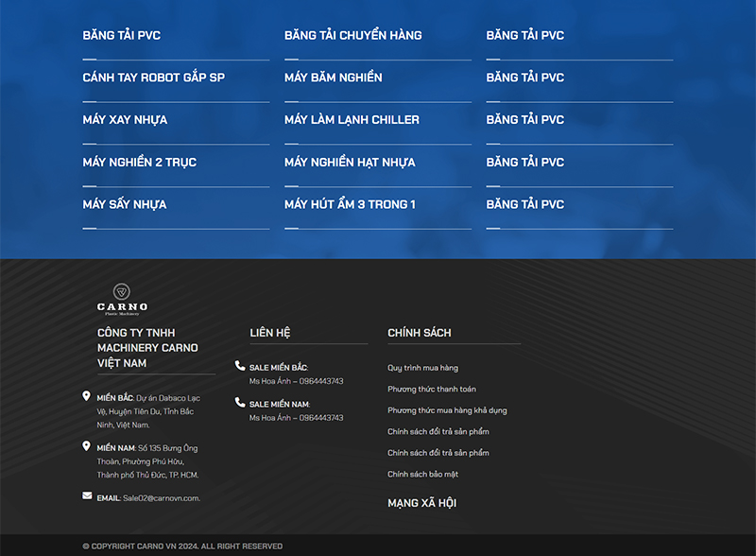Open Băng Tải Chuyển Hàng link

point(353,35)
